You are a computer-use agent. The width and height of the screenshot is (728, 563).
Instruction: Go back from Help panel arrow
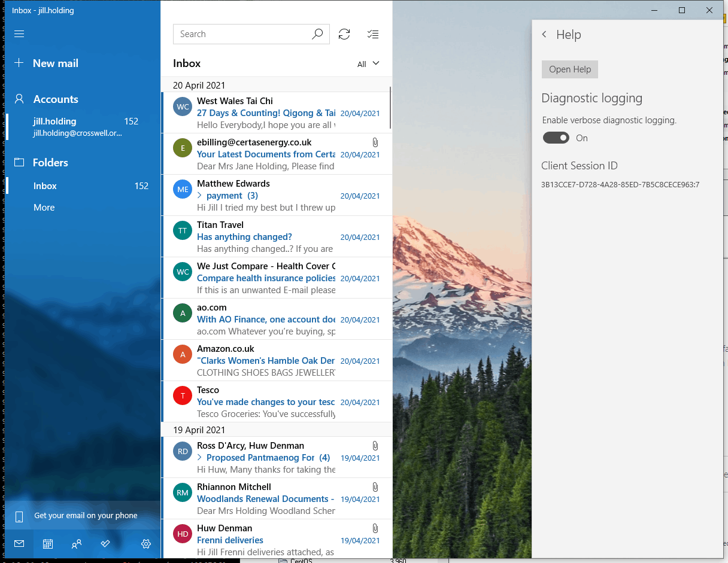click(544, 35)
